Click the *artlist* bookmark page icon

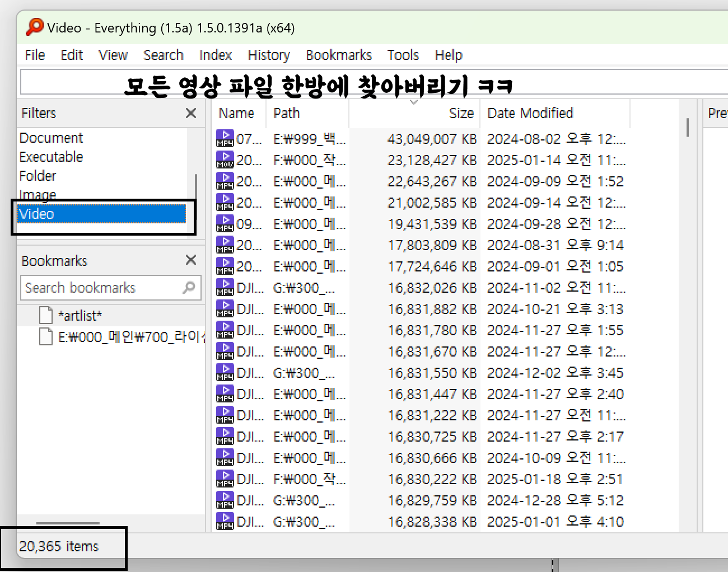click(x=46, y=316)
